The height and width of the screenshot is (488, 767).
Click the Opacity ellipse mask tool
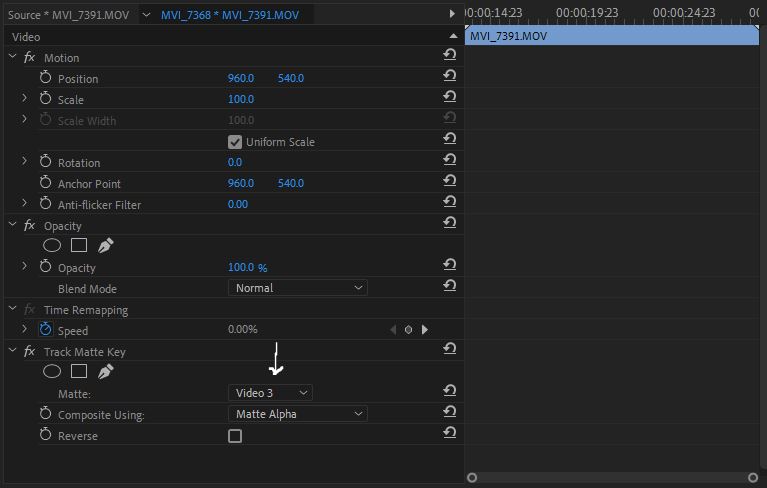pos(52,245)
